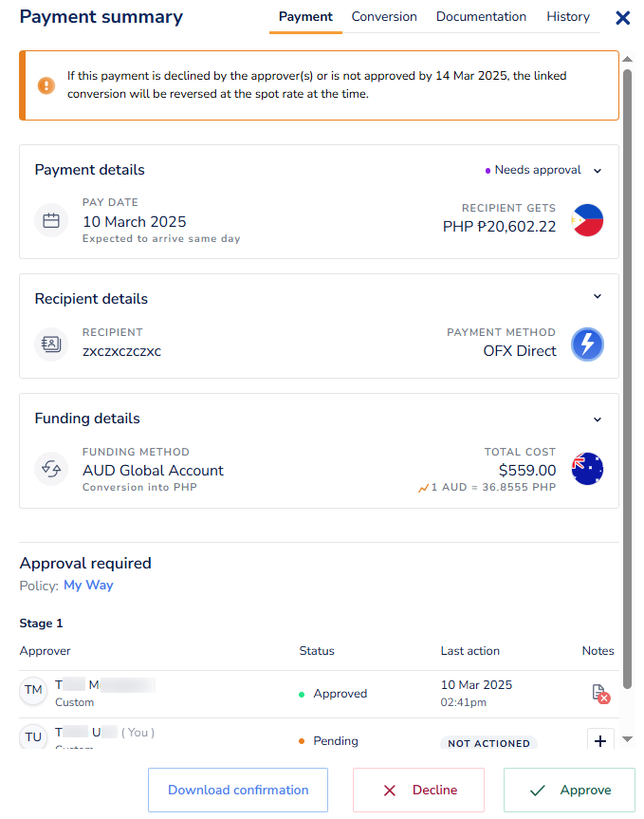Click the OFX Direct lightning payment method icon
Screen dimensions: 644x819
click(587, 344)
